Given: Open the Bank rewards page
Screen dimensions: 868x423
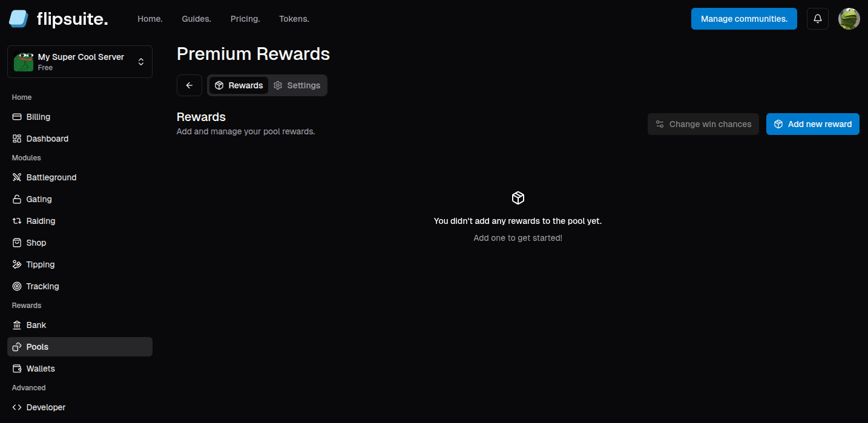Looking at the screenshot, I should [80, 325].
